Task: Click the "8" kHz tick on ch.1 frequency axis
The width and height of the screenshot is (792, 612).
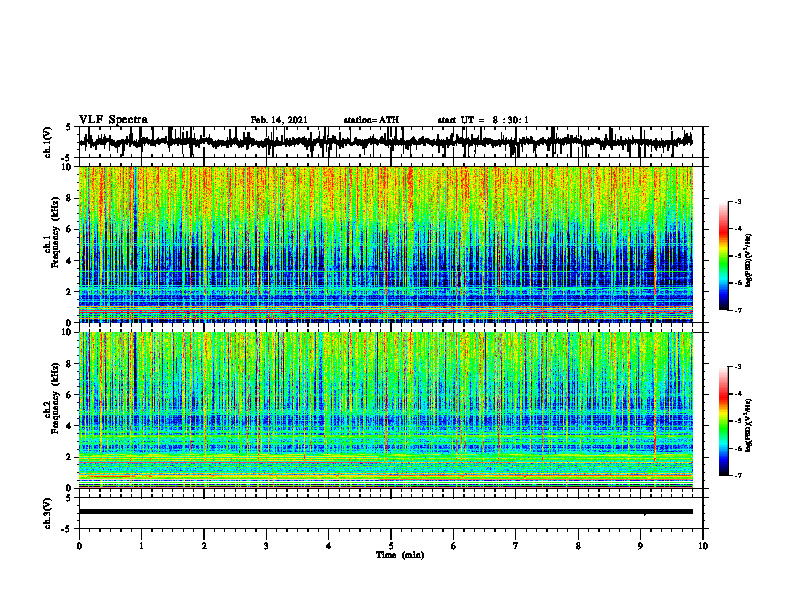Action: click(71, 198)
